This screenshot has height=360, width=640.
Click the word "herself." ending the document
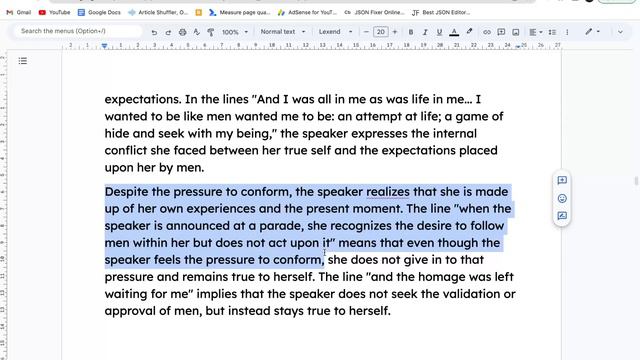[370, 311]
